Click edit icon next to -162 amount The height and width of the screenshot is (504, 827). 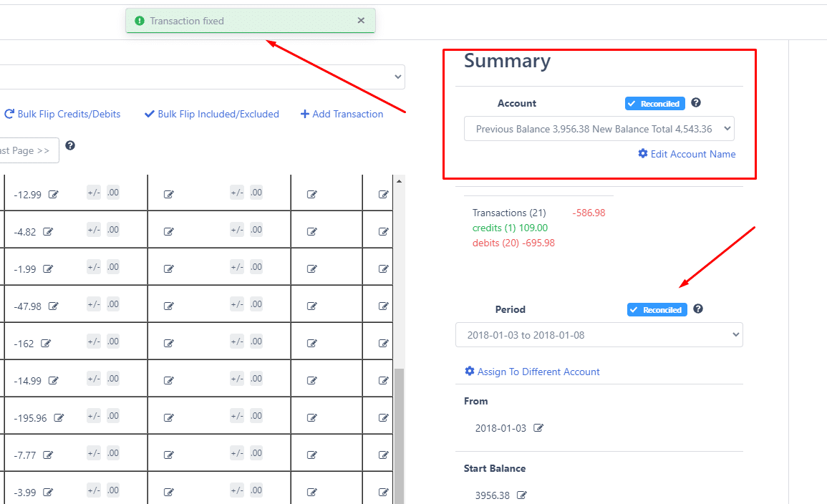(47, 343)
